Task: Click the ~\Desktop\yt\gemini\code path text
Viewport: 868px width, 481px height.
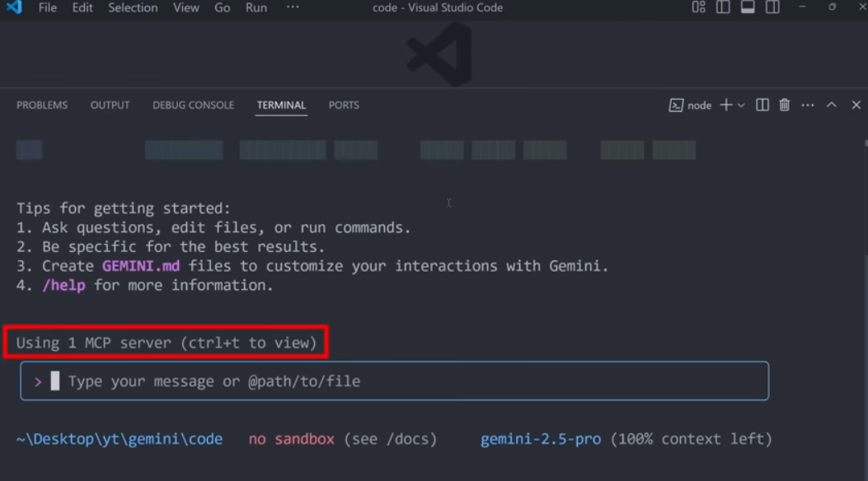Action: coord(120,439)
